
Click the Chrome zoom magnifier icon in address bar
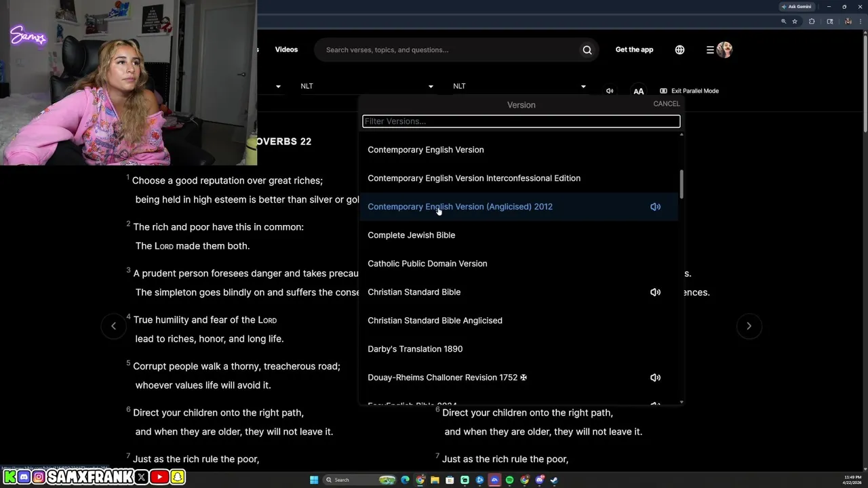[783, 21]
